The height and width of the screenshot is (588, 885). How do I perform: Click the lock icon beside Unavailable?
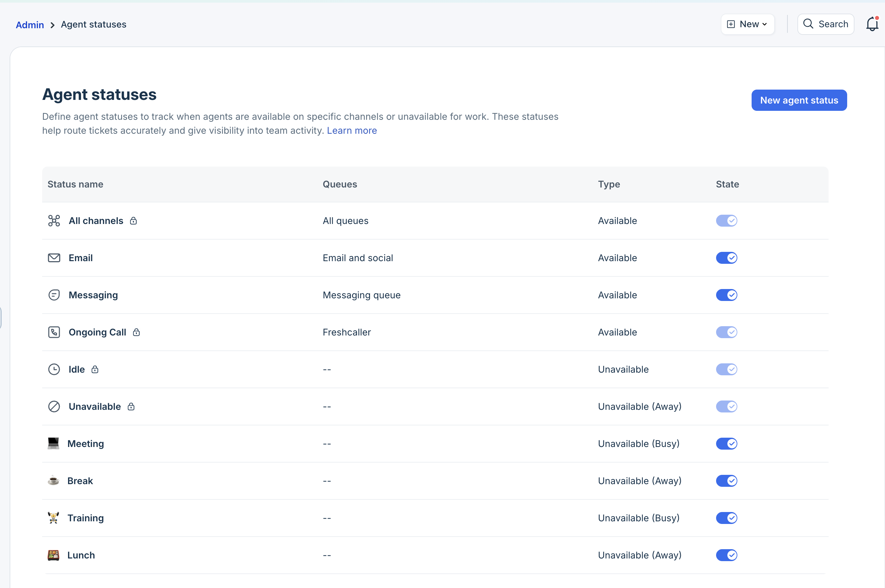131,406
